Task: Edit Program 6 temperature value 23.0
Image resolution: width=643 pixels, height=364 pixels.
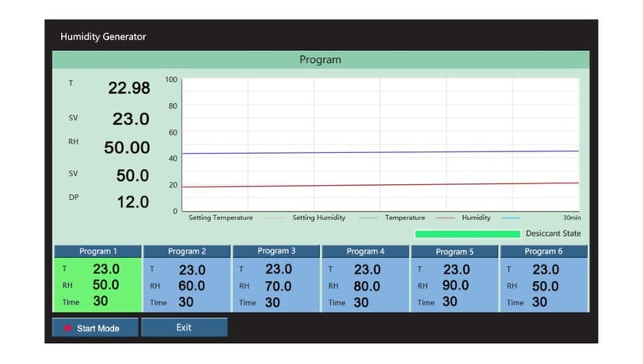Action: [x=546, y=269]
